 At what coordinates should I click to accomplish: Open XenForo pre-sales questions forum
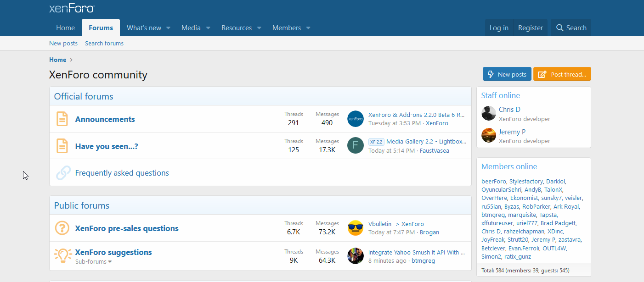pyautogui.click(x=127, y=228)
